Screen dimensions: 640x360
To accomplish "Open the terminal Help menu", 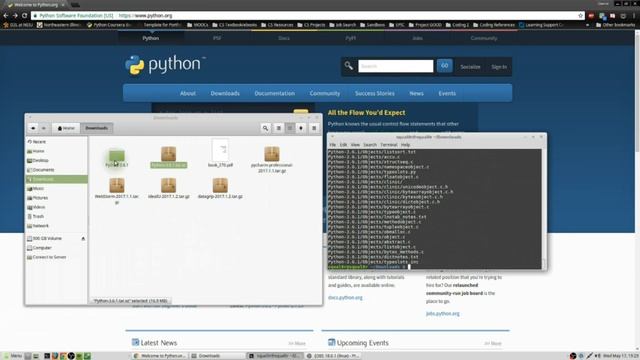I will [405, 145].
